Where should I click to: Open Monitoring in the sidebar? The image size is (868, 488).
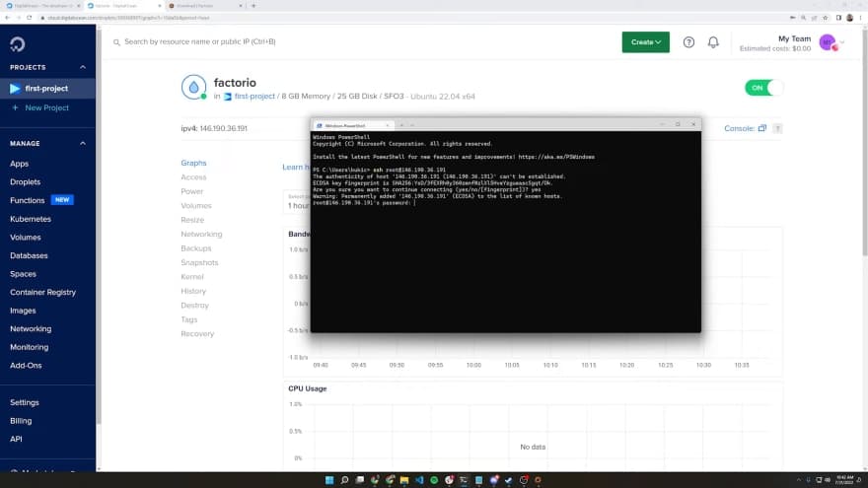coord(29,347)
